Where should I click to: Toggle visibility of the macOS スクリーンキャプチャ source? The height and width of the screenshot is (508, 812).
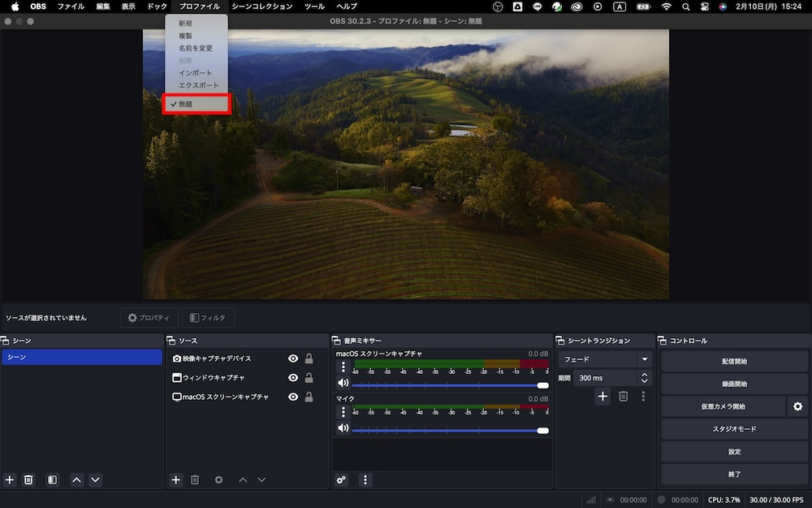pos(293,397)
